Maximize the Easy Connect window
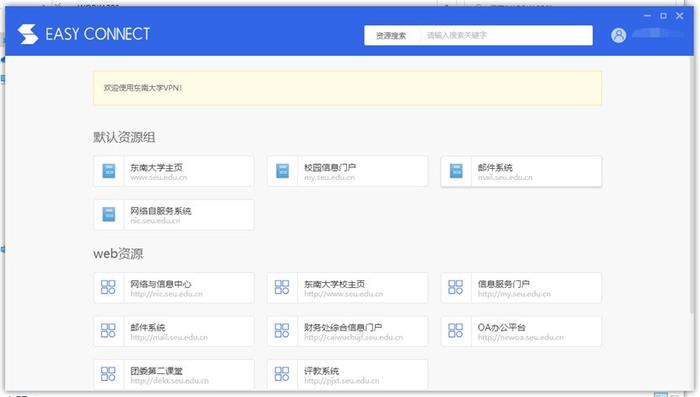The width and height of the screenshot is (700, 397). tap(663, 16)
